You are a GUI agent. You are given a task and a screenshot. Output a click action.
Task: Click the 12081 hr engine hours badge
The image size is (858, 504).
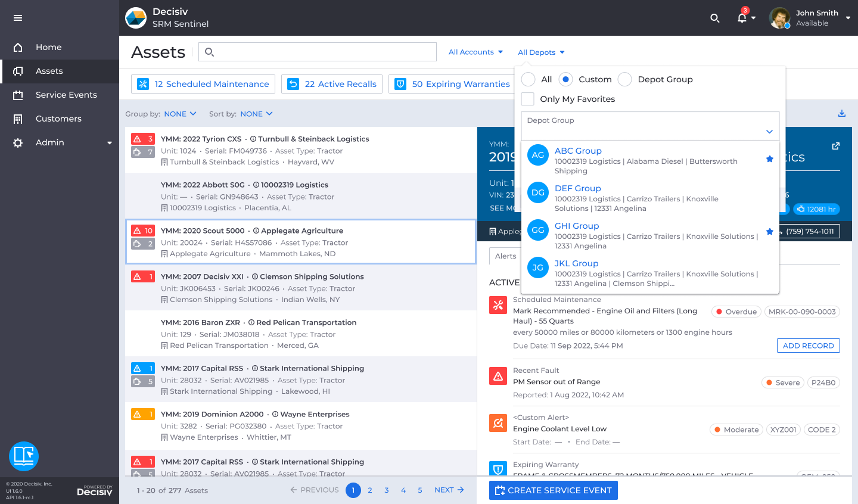click(816, 209)
